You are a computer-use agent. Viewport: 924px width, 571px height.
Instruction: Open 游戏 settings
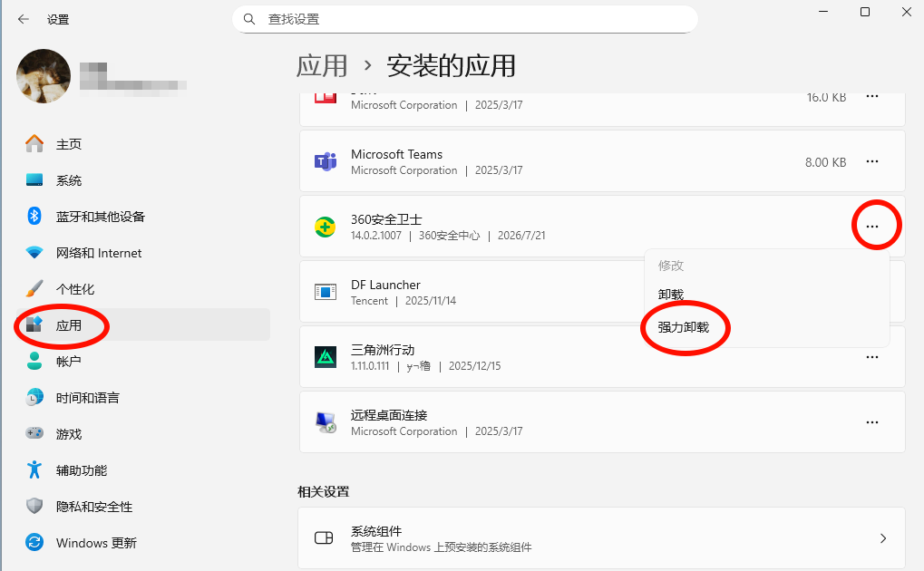142,434
